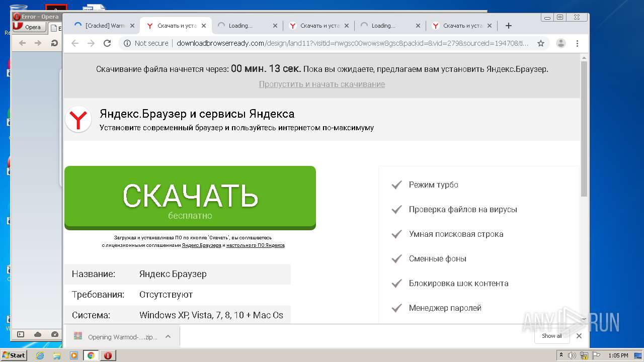Image resolution: width=644 pixels, height=362 pixels.
Task: Open the Chrome profile avatar
Action: tap(561, 43)
